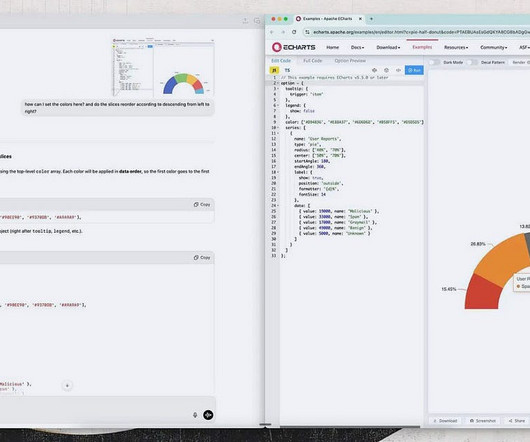Viewport: 530px width, 442px height.
Task: Open the Community dropdown menu
Action: (x=493, y=47)
